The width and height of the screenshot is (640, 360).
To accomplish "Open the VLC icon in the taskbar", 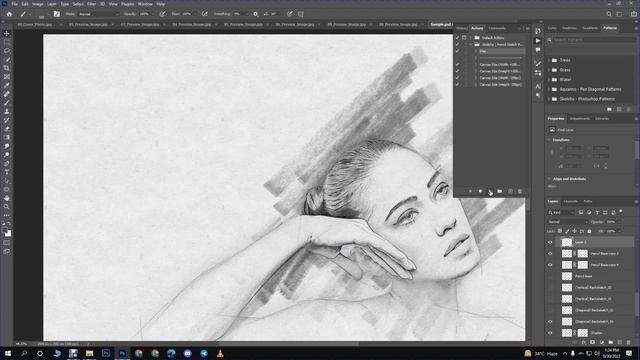I will pos(220,353).
